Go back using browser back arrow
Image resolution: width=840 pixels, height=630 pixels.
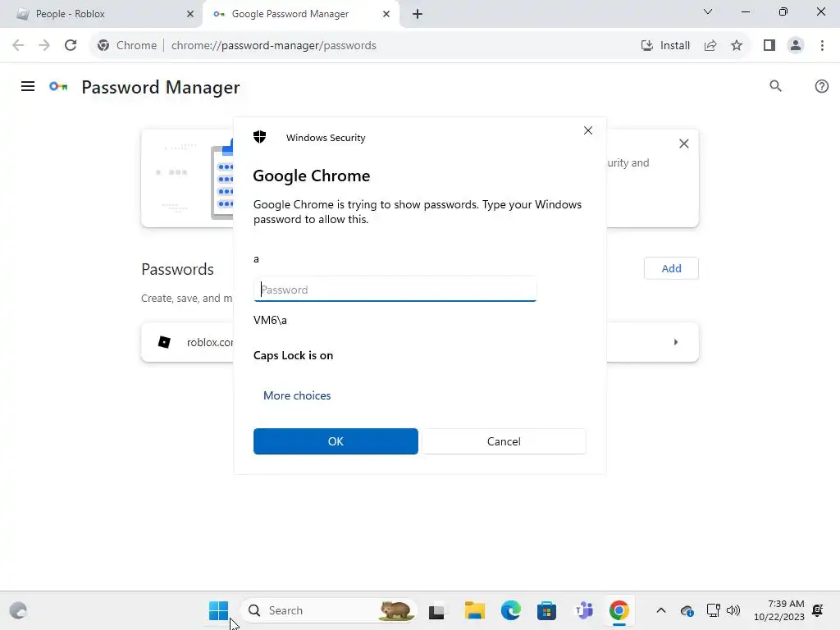(18, 46)
